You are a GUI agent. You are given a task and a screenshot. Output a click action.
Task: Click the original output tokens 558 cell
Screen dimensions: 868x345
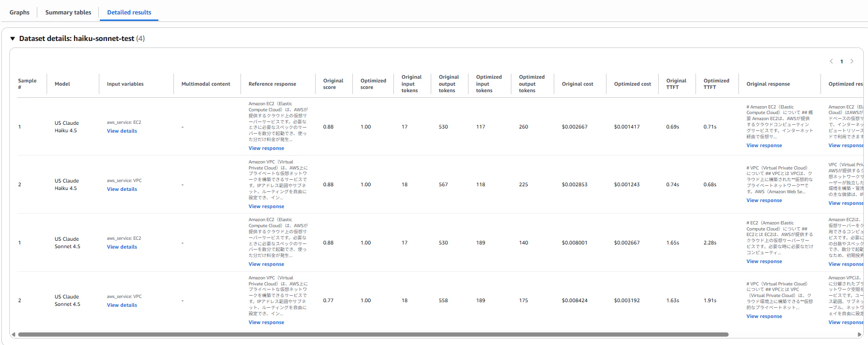[443, 300]
